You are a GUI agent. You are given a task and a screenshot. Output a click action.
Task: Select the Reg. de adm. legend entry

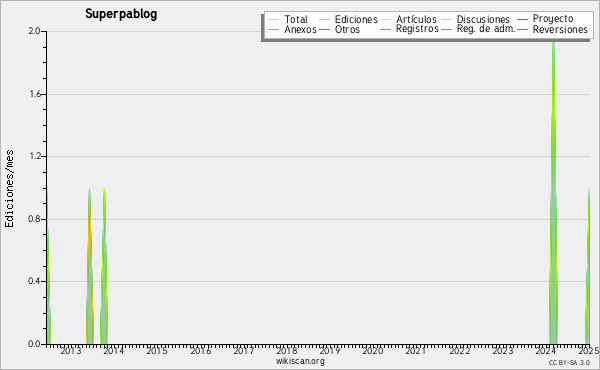(x=478, y=29)
